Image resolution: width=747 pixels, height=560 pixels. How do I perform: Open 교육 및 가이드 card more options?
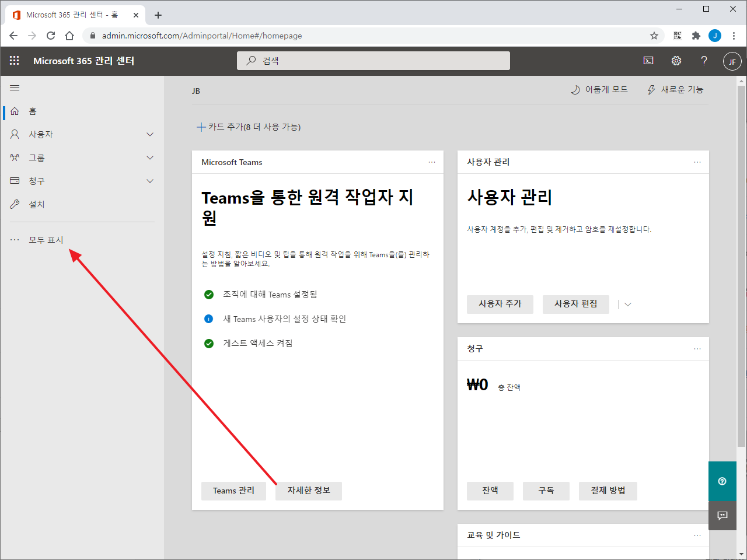[x=697, y=535]
